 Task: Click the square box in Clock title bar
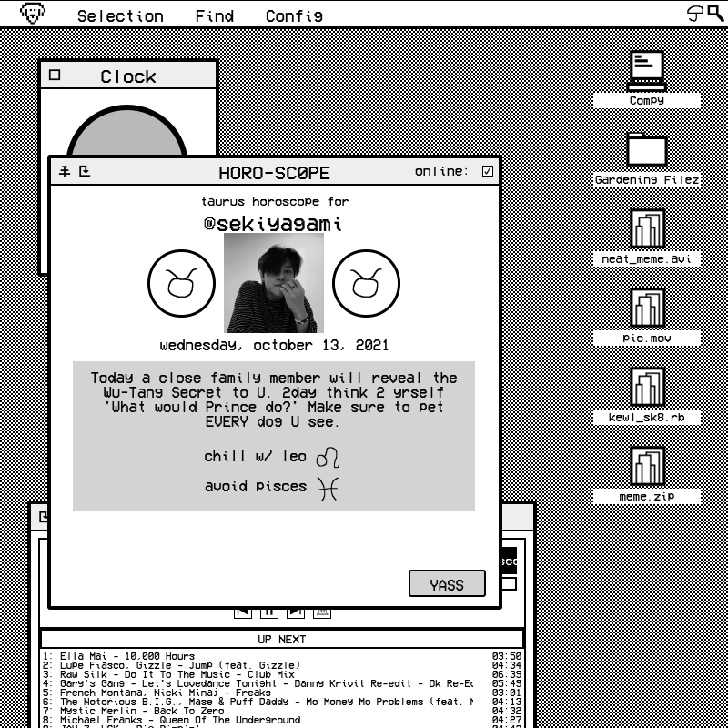55,75
